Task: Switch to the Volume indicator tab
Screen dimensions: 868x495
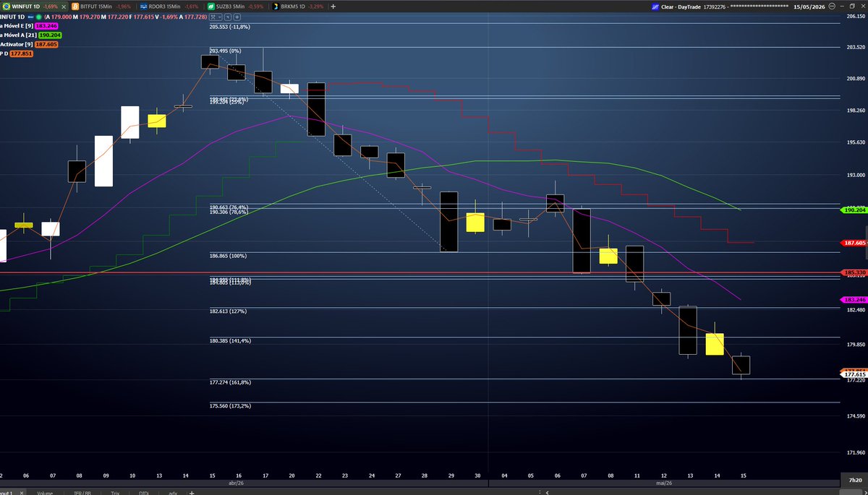Action: click(x=46, y=492)
